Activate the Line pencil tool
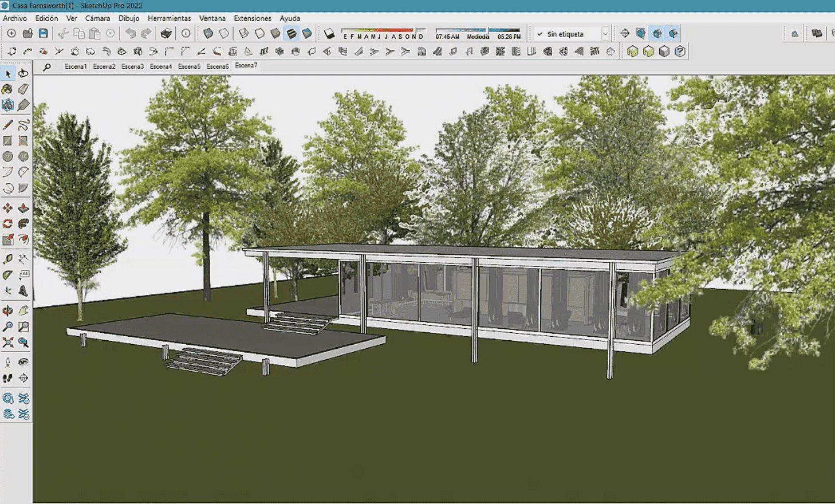This screenshot has width=835, height=504. point(7,125)
